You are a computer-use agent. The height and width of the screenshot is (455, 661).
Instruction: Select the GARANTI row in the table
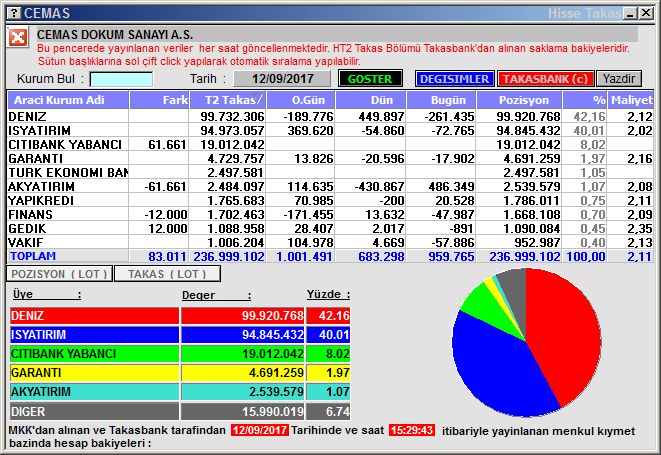coord(330,159)
